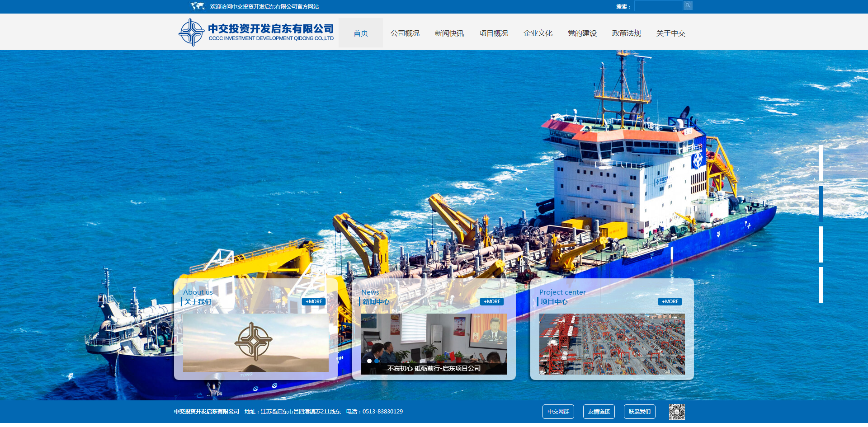The image size is (868, 427).
Task: Open the 首页 home menu item
Action: pos(360,33)
